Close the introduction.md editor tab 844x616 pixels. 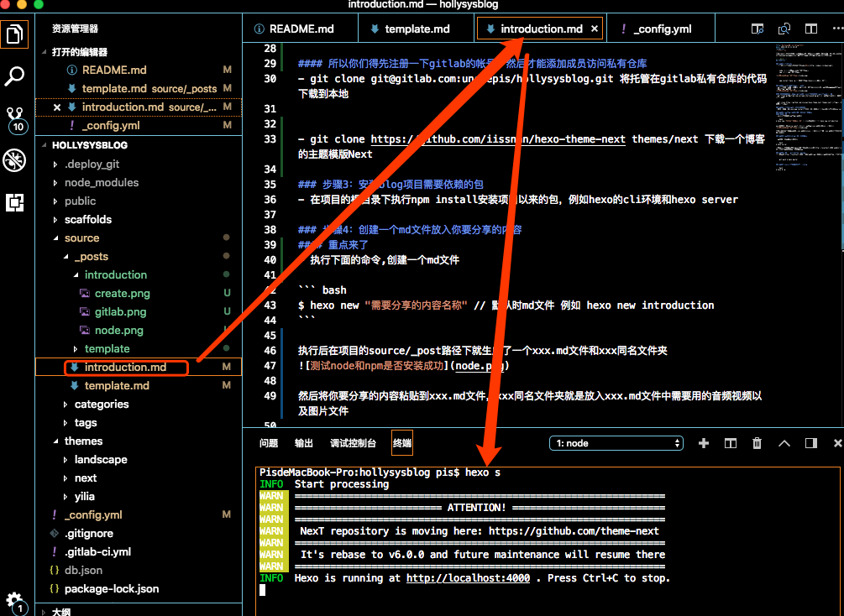point(595,29)
